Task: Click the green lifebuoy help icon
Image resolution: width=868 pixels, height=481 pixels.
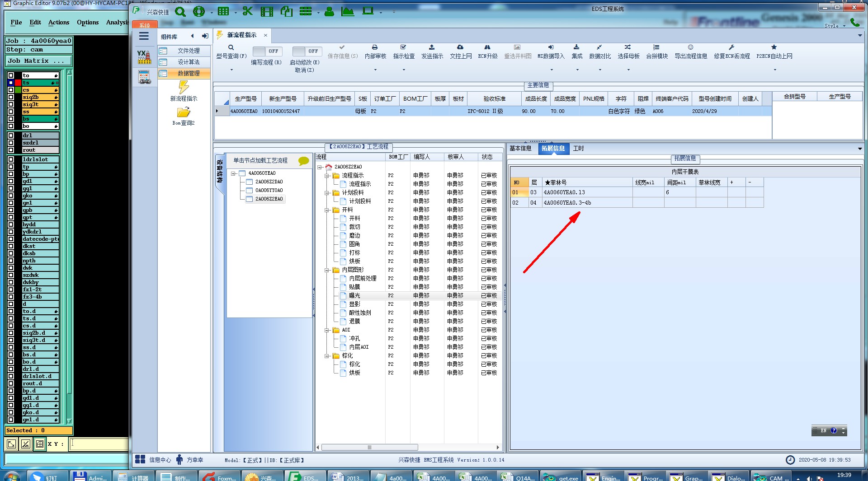Action: click(x=199, y=12)
